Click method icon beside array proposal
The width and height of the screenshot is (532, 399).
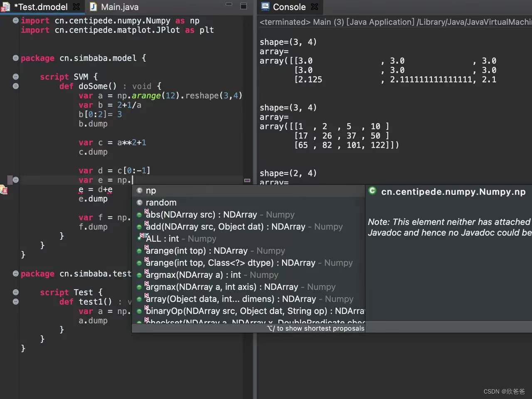(140, 299)
